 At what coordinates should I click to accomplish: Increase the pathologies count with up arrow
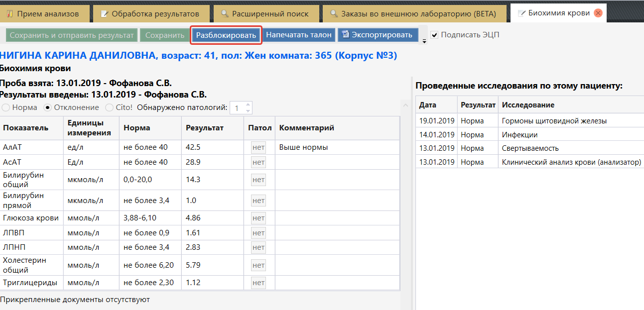pos(248,104)
